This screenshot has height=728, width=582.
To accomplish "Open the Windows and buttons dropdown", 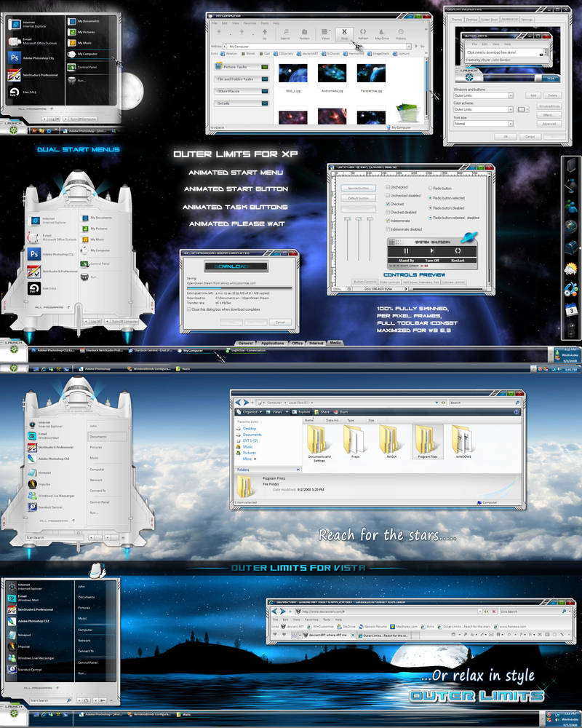I will 511,95.
